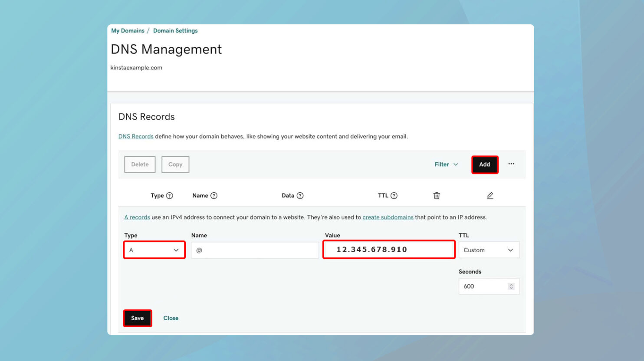Open the Filter dropdown

tap(446, 164)
